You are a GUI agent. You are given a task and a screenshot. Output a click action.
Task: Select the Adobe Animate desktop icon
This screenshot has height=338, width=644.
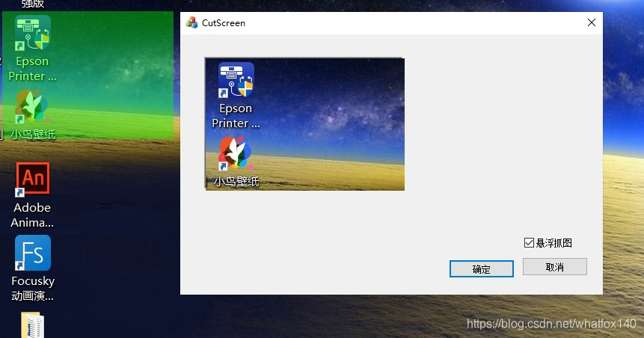point(32,179)
